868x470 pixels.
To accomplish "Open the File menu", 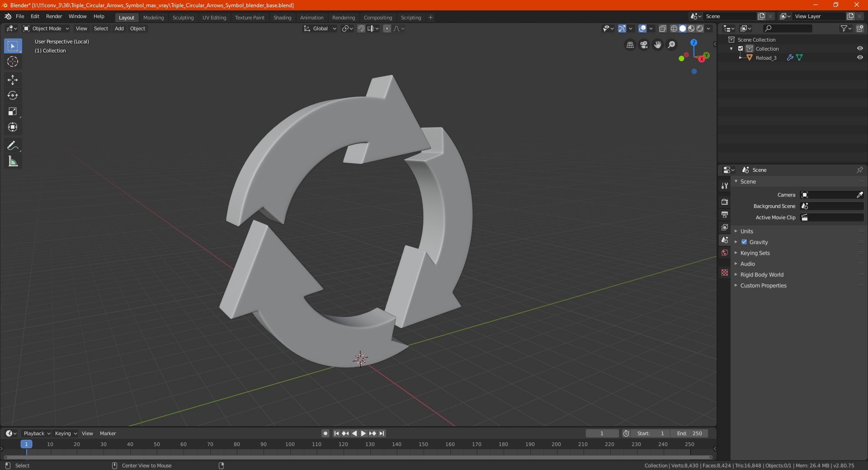I will pyautogui.click(x=20, y=16).
